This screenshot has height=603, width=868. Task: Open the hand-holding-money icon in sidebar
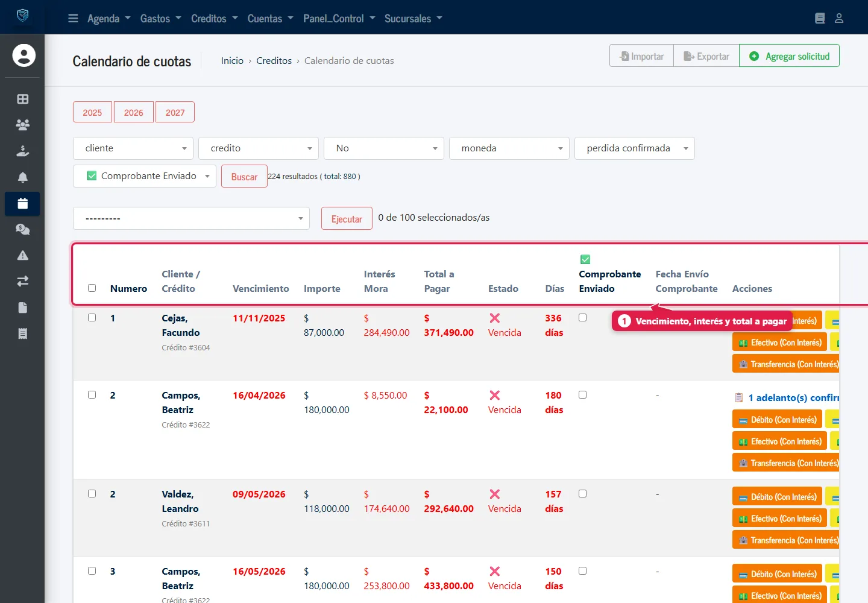(23, 151)
